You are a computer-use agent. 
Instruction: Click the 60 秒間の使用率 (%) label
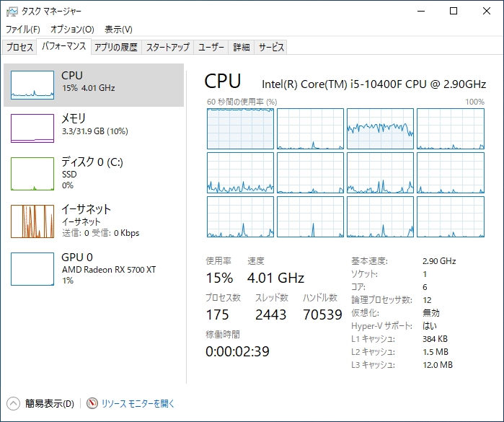tap(242, 102)
